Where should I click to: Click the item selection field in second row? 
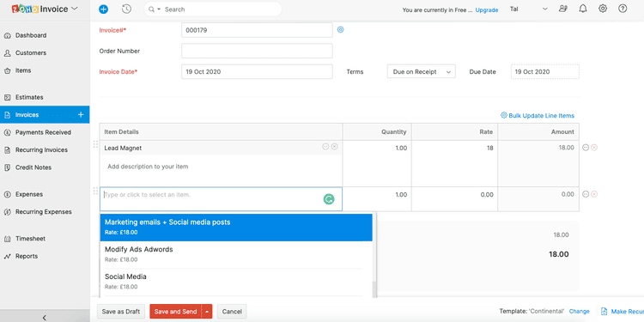tap(221, 199)
